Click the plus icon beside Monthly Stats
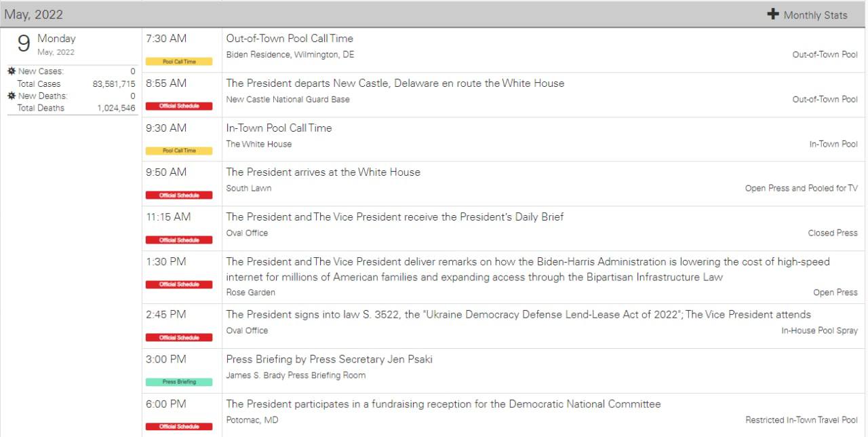Screen dimensions: 868x437 pyautogui.click(x=772, y=14)
